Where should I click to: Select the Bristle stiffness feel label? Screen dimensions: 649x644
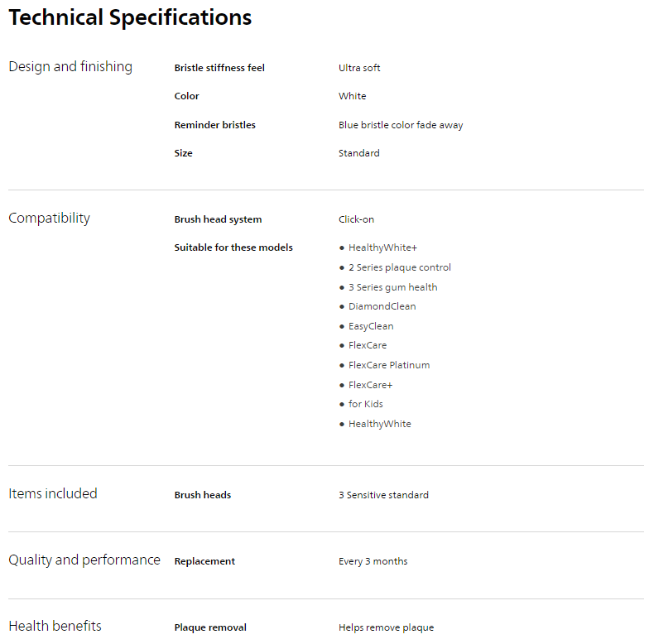tap(219, 68)
